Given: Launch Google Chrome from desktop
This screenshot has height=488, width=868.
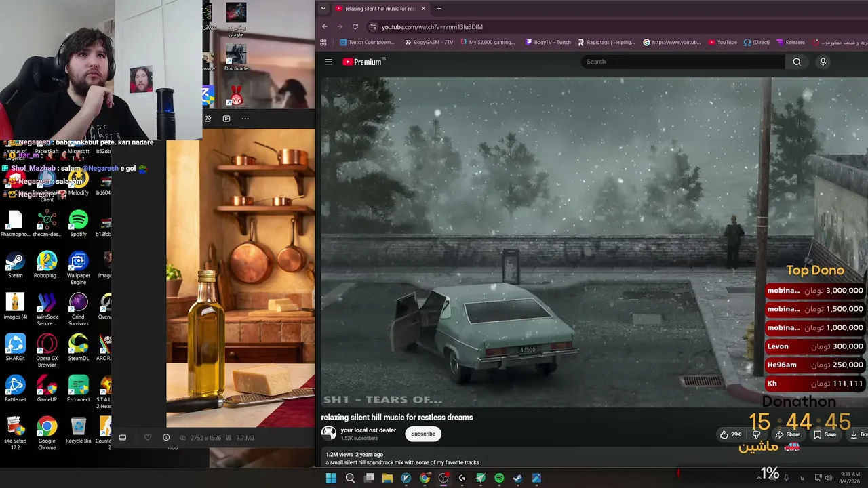Looking at the screenshot, I should pyautogui.click(x=47, y=434).
